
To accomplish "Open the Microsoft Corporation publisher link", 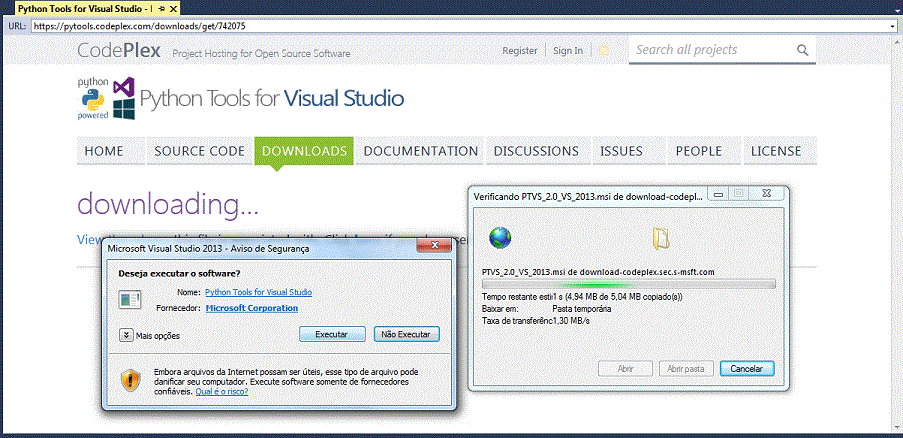I will point(252,308).
